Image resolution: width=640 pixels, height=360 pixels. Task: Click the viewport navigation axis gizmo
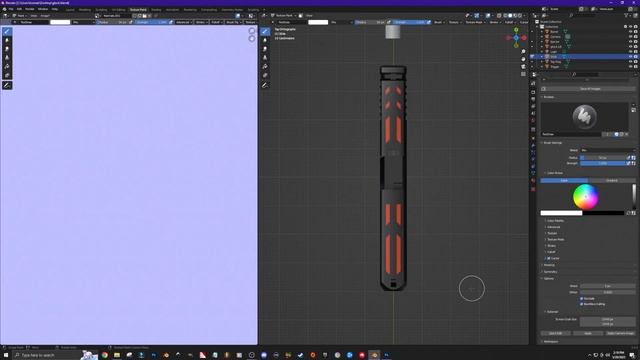(516, 38)
